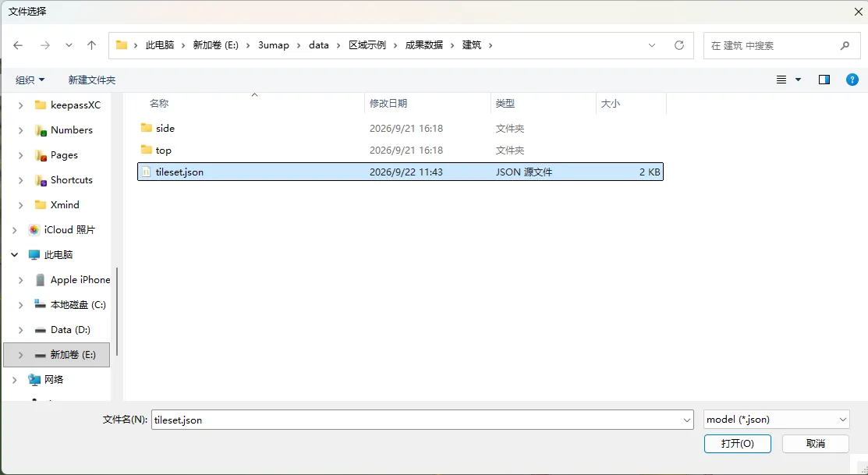Expand Apple iPhone in the tree

(x=20, y=280)
